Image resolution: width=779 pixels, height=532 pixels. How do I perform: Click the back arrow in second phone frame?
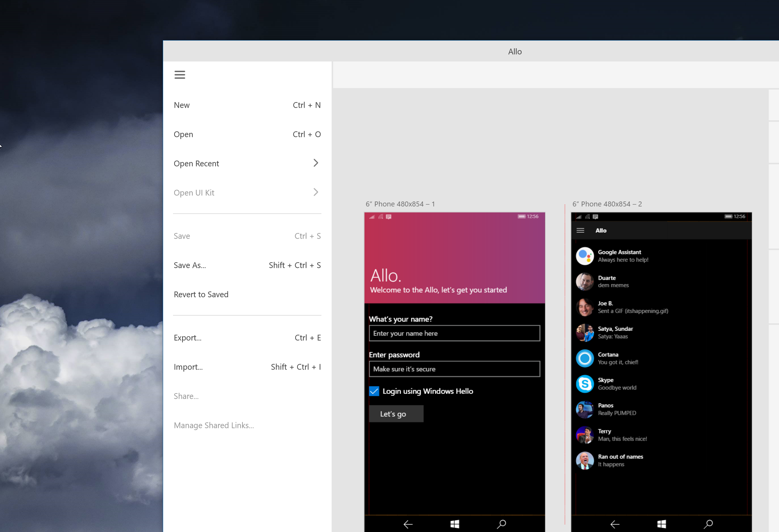click(614, 523)
